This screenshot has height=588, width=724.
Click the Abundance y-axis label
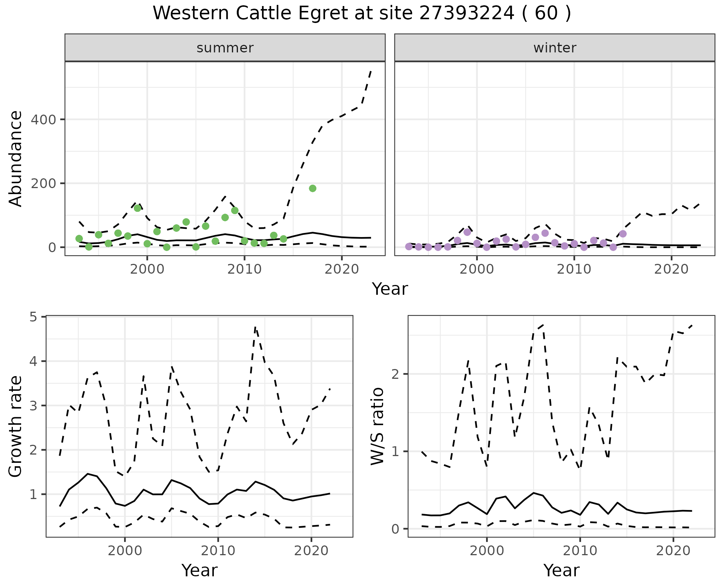pyautogui.click(x=16, y=159)
